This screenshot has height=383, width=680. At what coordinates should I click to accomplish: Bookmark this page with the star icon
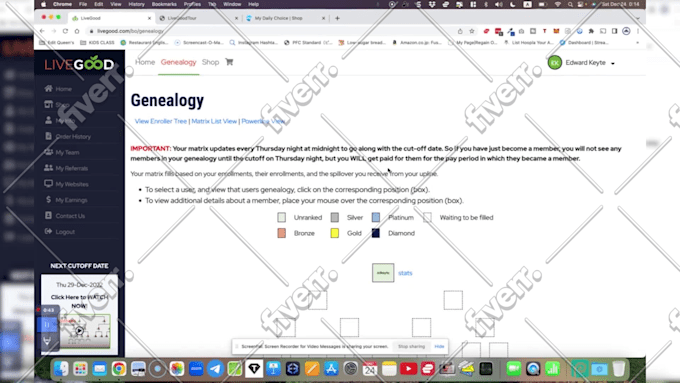coord(472,31)
